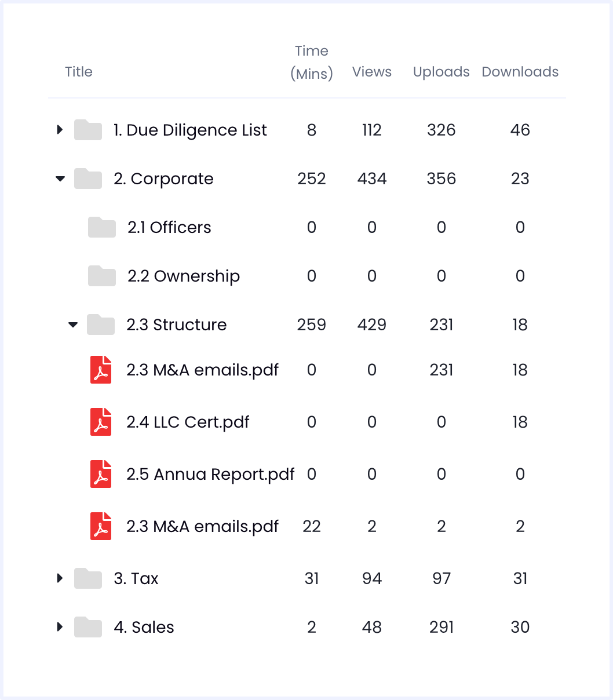Sort by the Views column header

point(372,72)
